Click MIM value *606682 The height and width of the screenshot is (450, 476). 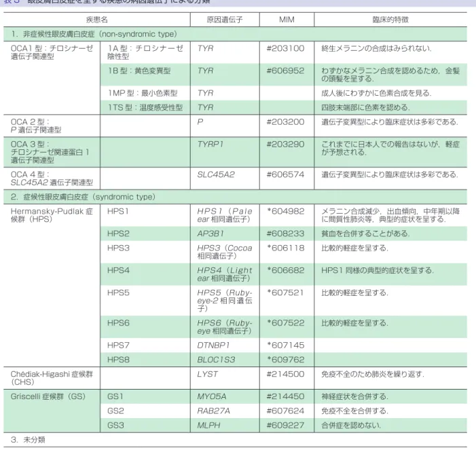pyautogui.click(x=285, y=270)
